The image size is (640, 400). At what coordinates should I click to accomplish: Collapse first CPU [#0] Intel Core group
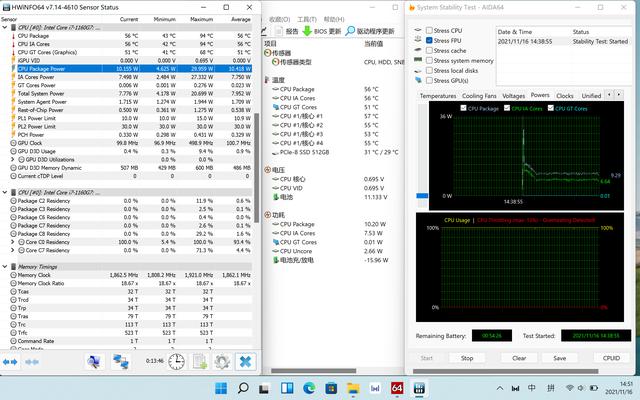(4, 27)
